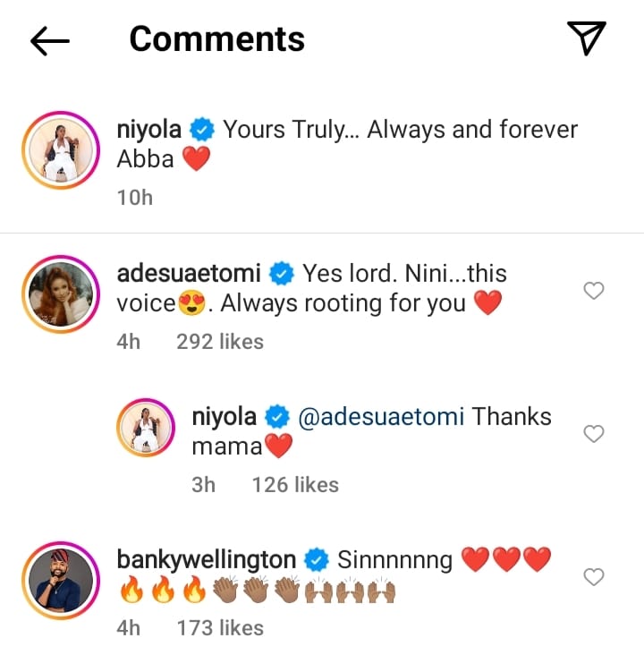
Task: View the 292 likes list
Action: tap(220, 341)
